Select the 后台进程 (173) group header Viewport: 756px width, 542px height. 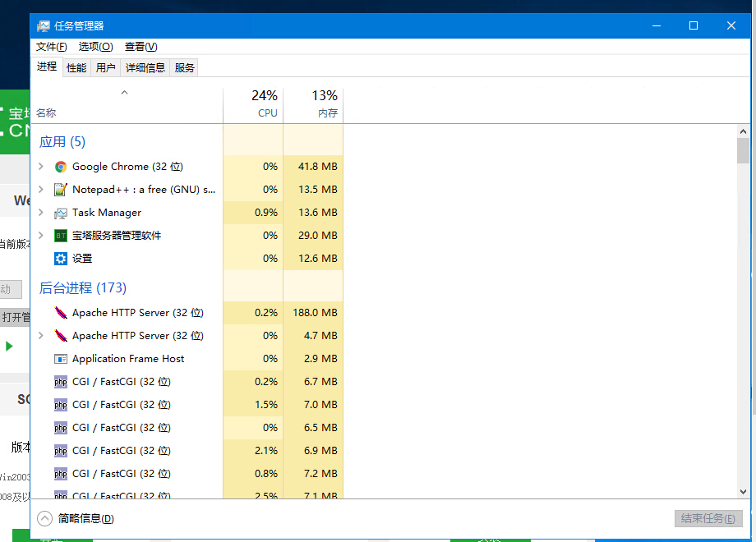[x=82, y=288]
